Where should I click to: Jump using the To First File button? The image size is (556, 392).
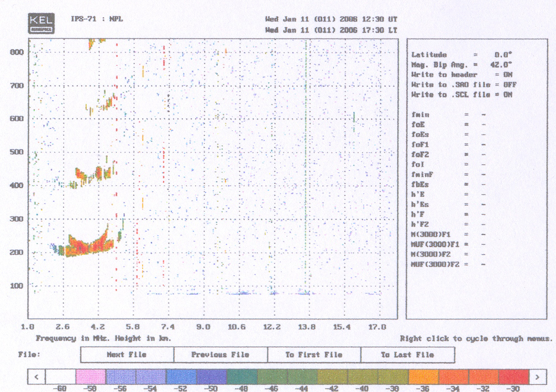[x=314, y=354]
